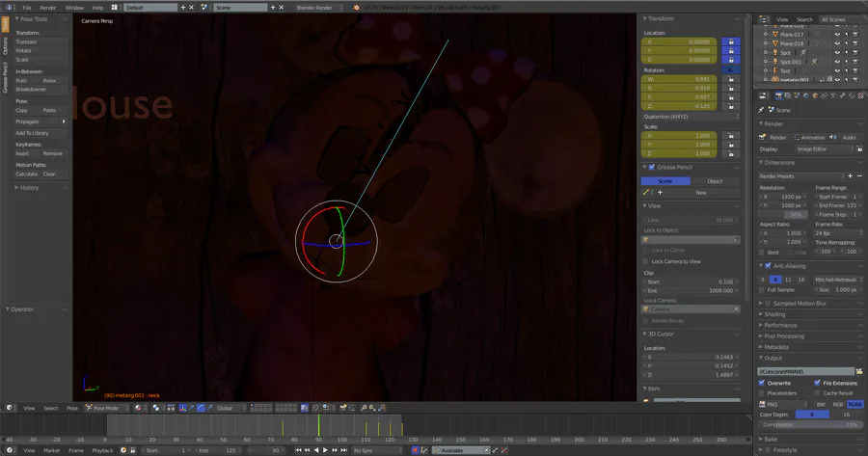Screen dimensions: 868x456
Task: Open the No Sync dropdown
Action: (377, 450)
